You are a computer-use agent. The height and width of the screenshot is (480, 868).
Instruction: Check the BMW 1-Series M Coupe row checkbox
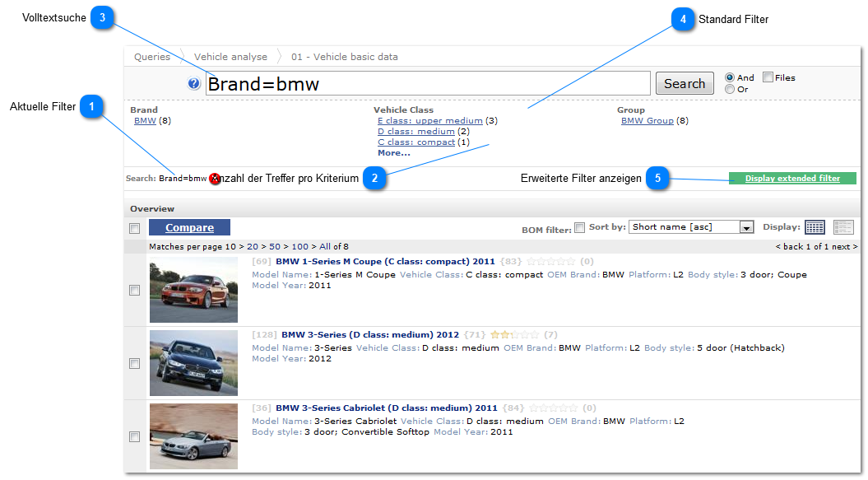(134, 291)
